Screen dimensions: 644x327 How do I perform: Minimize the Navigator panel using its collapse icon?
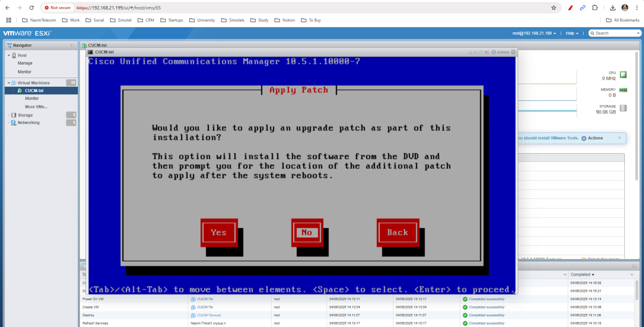[x=72, y=45]
